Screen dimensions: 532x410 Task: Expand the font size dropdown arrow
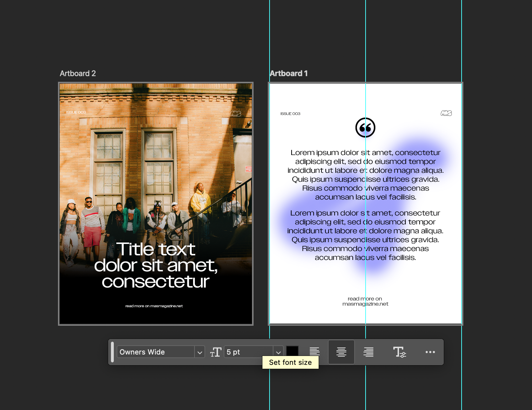pyautogui.click(x=278, y=352)
